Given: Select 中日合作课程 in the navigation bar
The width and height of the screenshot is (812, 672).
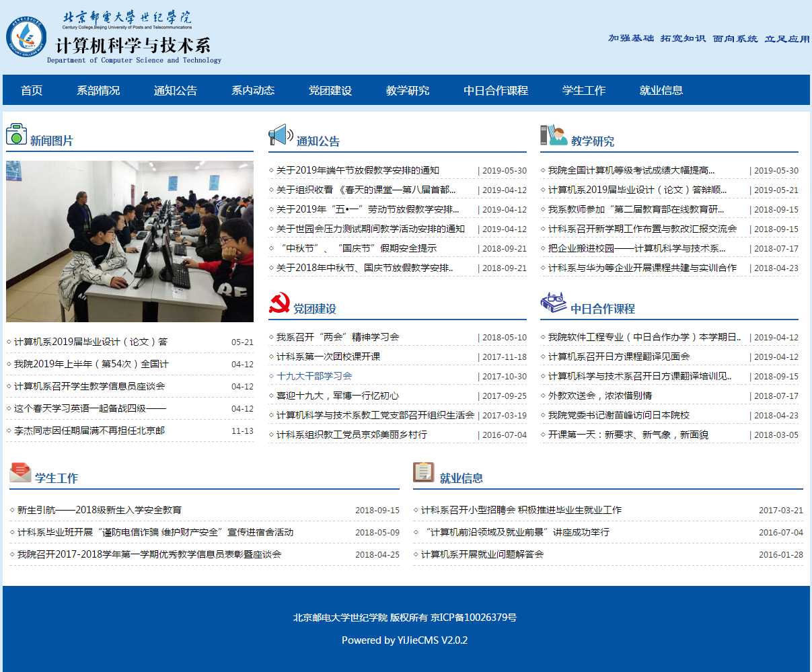Looking at the screenshot, I should pos(496,90).
